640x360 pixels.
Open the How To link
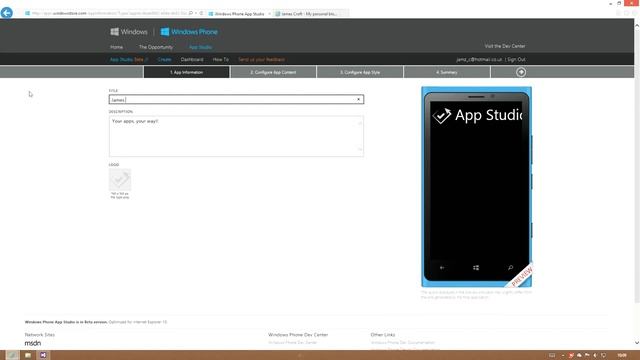(220, 60)
